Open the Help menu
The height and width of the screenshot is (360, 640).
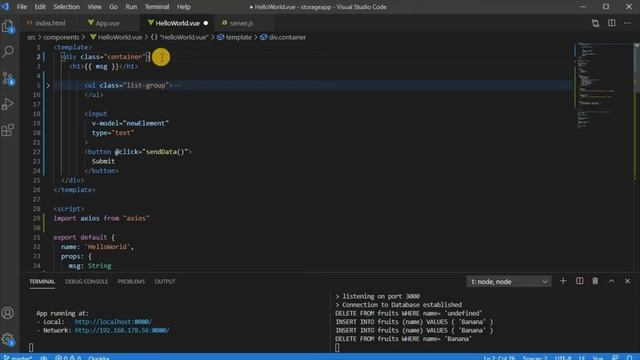click(x=184, y=7)
